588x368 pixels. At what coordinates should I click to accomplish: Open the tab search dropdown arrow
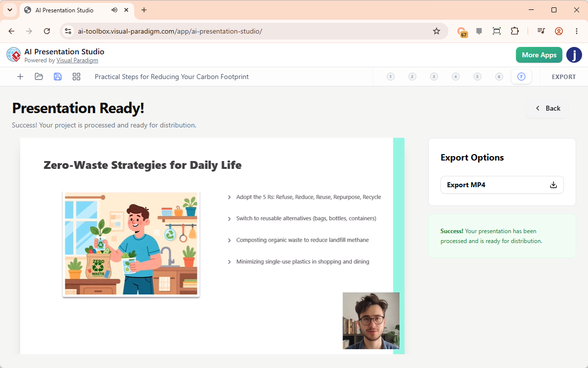pos(10,10)
